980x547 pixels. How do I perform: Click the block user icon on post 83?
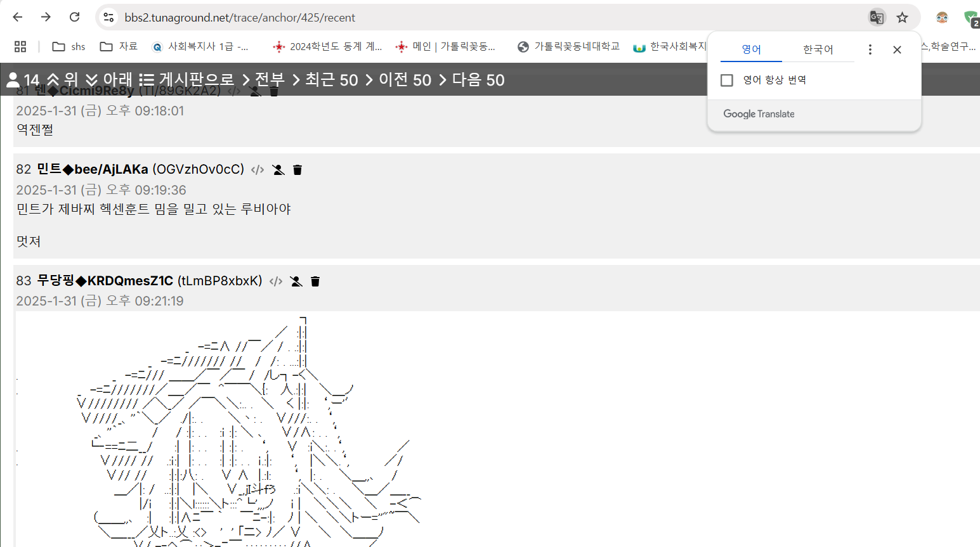tap(296, 281)
